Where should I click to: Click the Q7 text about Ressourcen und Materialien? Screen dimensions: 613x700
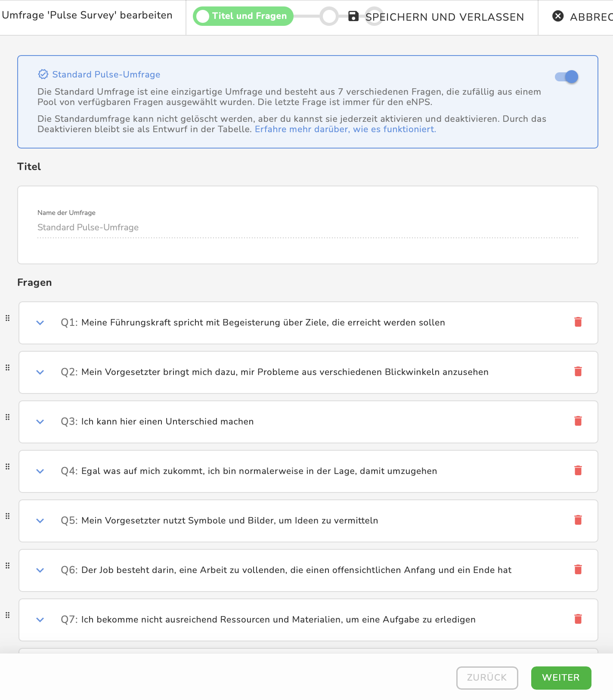[x=279, y=619]
